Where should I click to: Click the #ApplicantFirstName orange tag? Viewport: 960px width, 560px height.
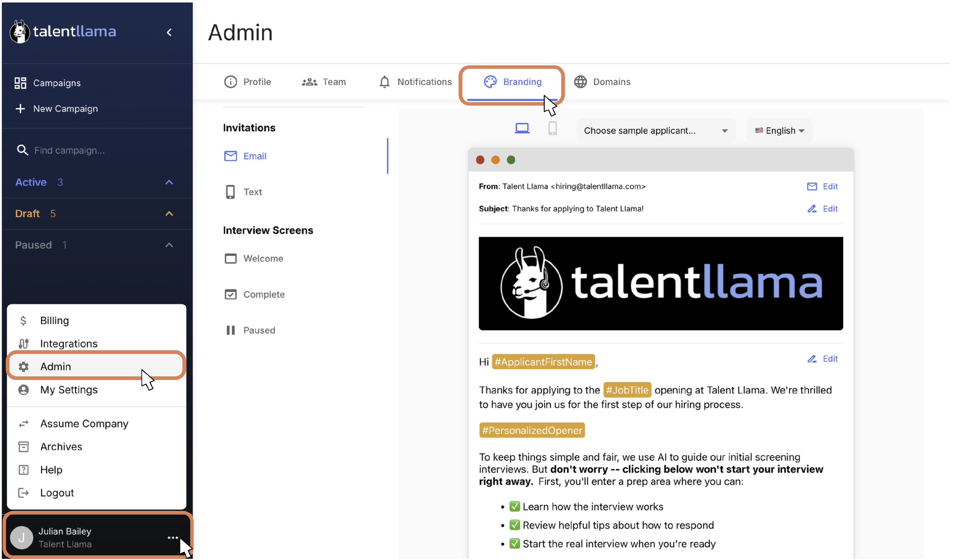pos(543,362)
